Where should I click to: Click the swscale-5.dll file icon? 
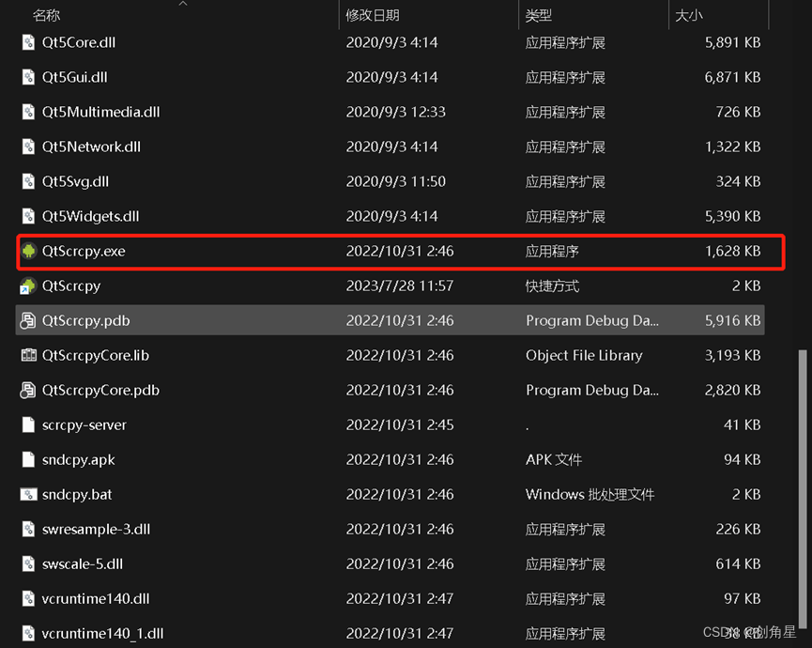28,564
